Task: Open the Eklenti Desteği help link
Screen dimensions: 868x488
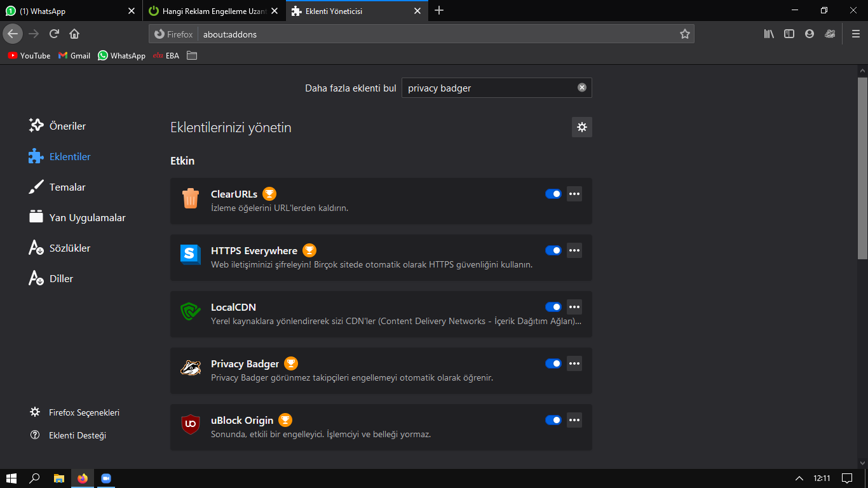Action: click(x=68, y=435)
